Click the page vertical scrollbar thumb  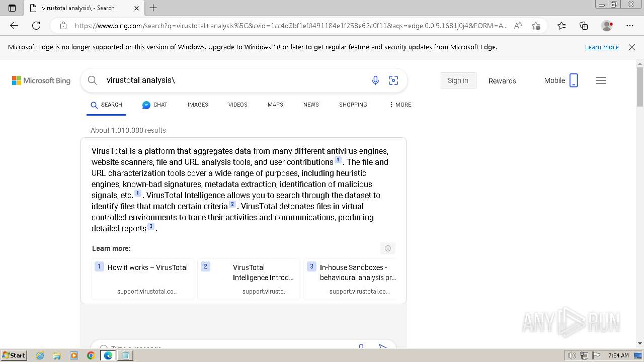tap(640, 87)
